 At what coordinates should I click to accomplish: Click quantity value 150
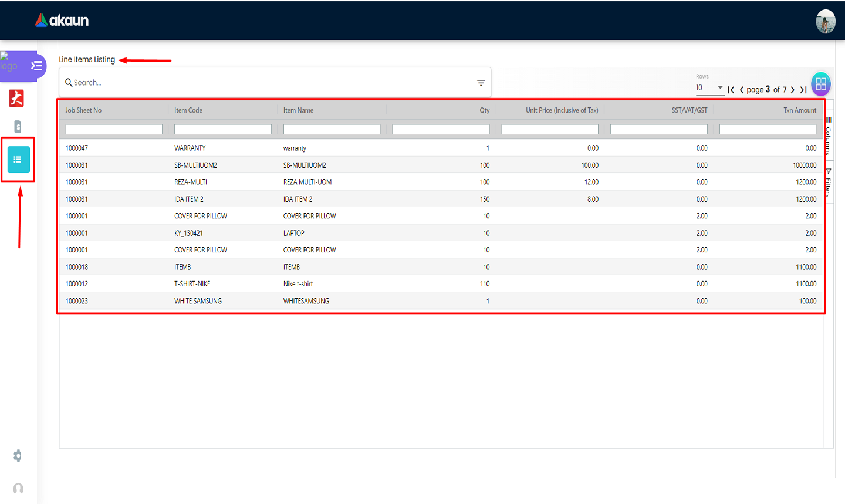[x=485, y=199]
